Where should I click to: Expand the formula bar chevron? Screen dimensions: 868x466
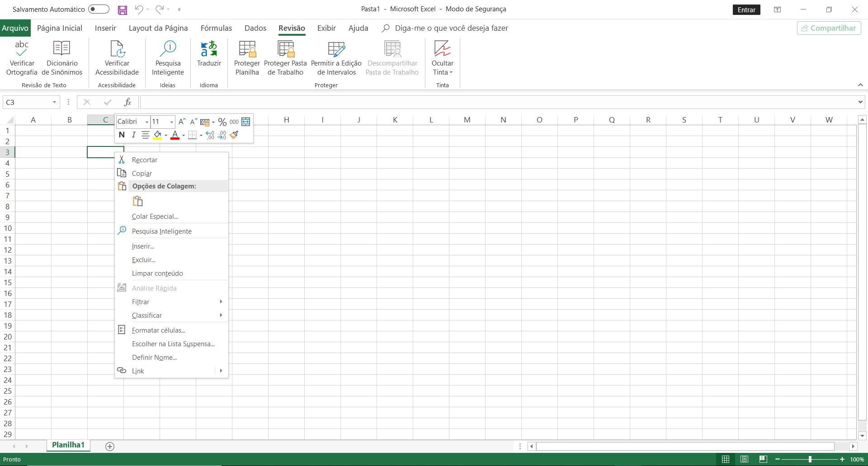[860, 102]
